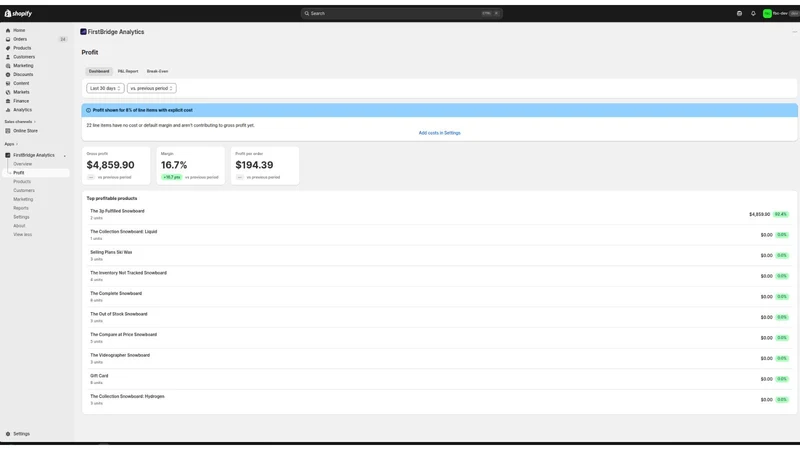Select The Collection Snowboard: Hydrogen row

coord(439,399)
